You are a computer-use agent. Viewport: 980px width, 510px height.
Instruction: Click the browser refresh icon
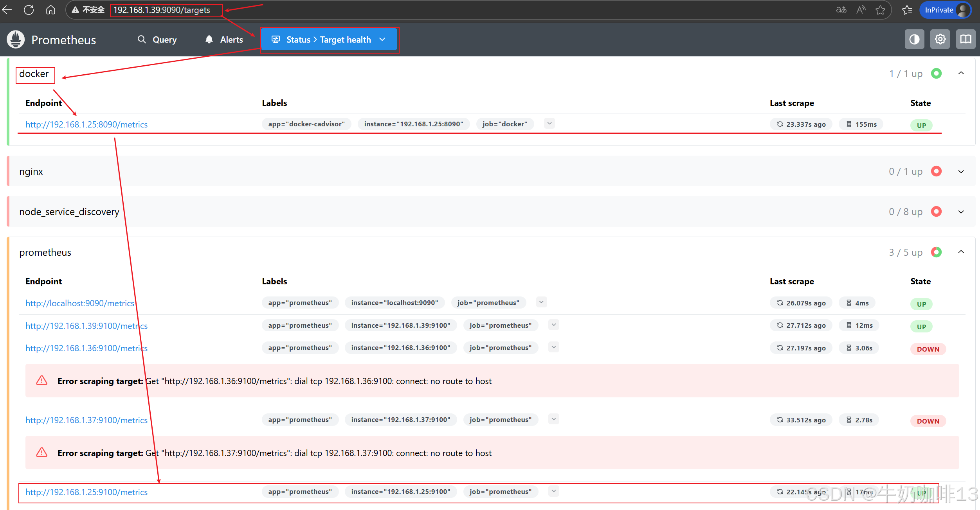pyautogui.click(x=29, y=10)
